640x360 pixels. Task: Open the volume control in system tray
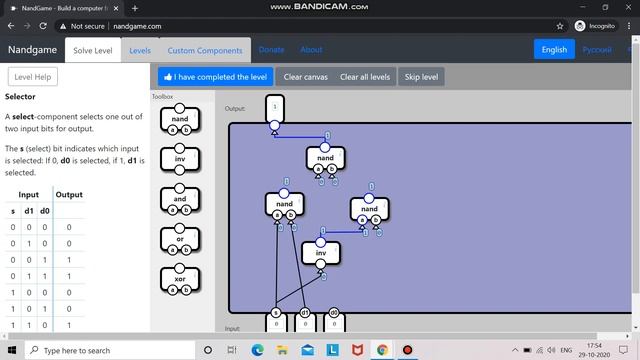[551, 350]
